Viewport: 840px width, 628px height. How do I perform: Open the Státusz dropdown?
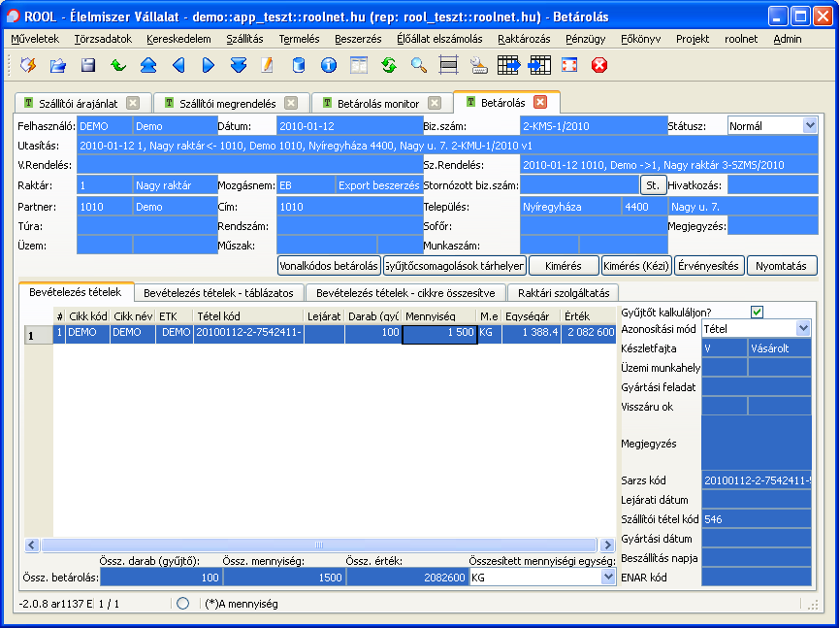[809, 126]
